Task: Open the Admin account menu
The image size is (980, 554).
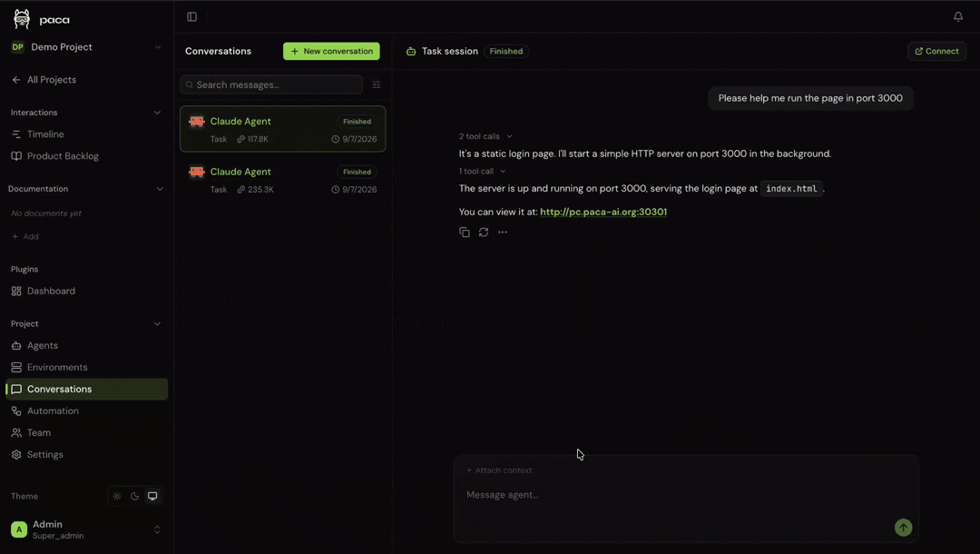Action: tap(86, 529)
